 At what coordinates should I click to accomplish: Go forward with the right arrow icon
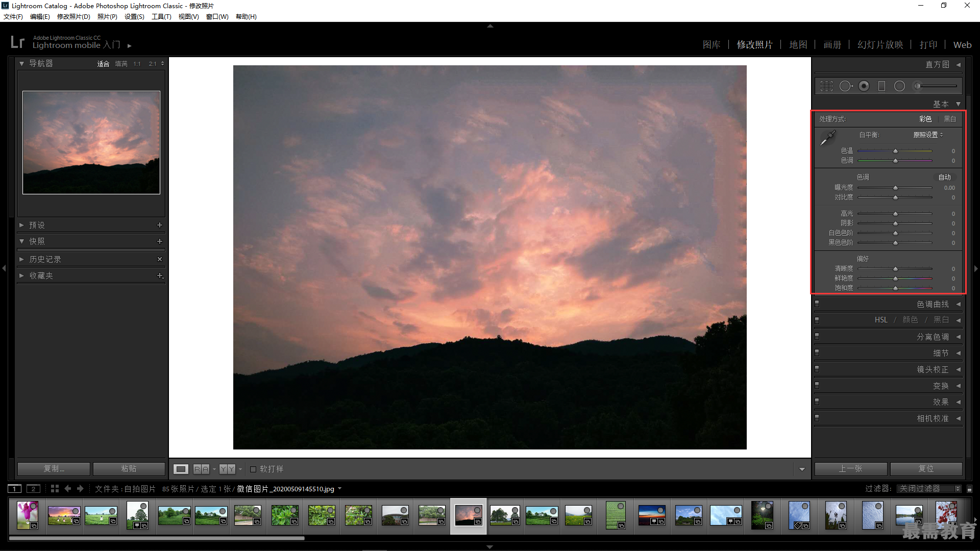tap(80, 489)
